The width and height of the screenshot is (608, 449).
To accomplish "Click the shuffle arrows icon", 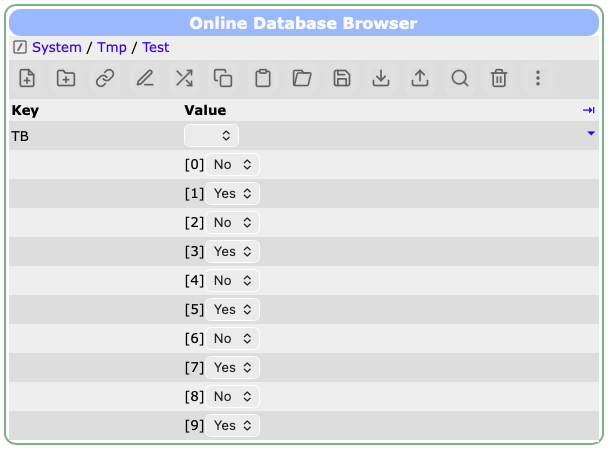I will [x=184, y=78].
